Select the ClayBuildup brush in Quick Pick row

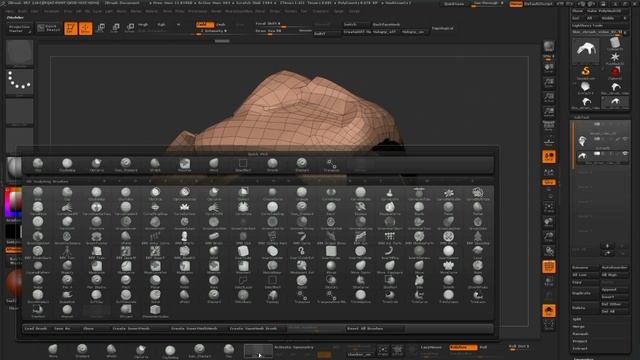pos(67,165)
